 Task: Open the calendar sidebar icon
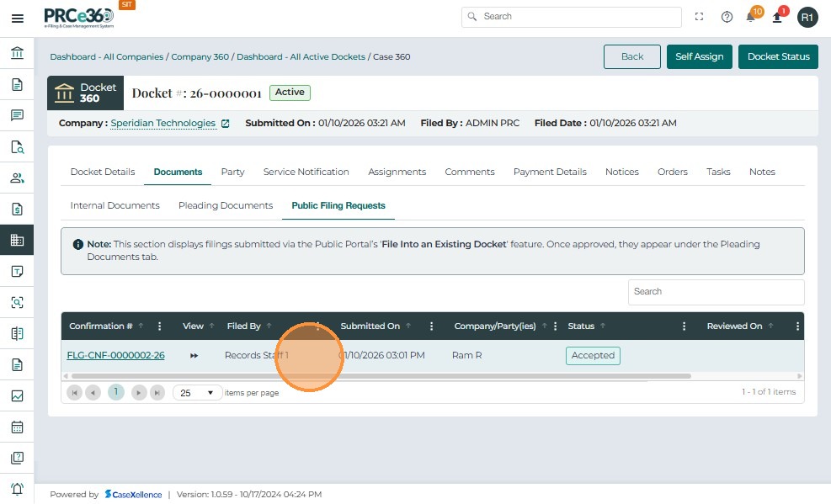17,427
